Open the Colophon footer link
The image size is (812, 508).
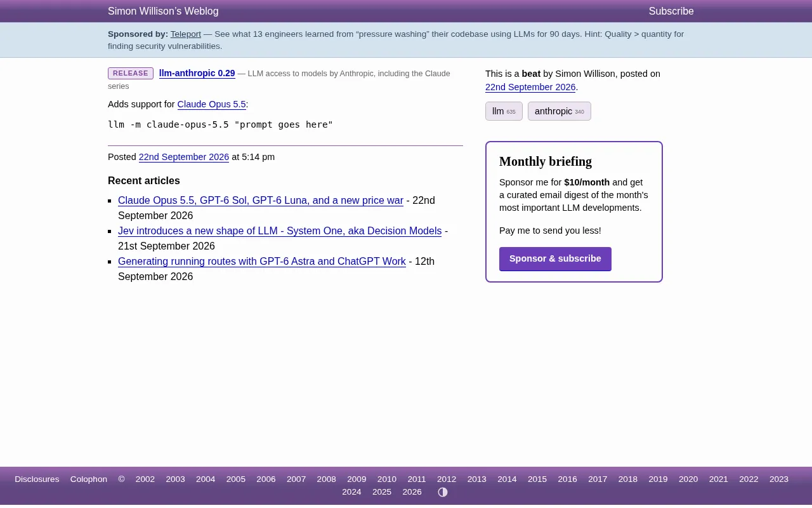click(x=89, y=479)
